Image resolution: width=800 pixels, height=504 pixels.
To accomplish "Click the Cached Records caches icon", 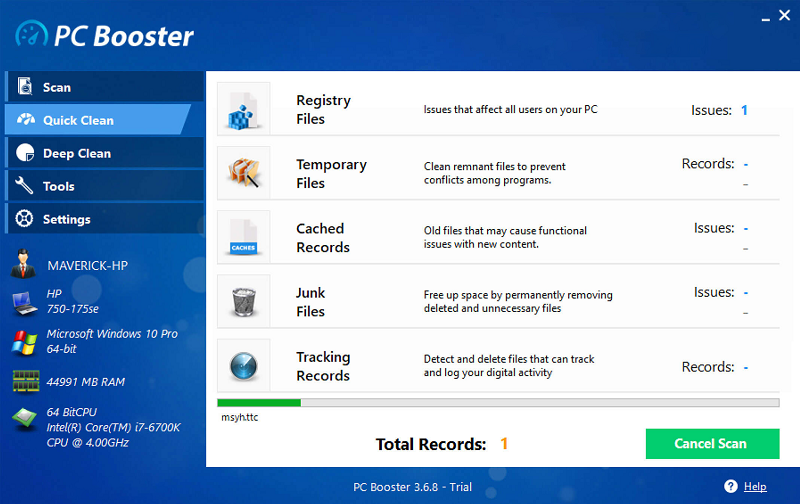I will [x=243, y=237].
